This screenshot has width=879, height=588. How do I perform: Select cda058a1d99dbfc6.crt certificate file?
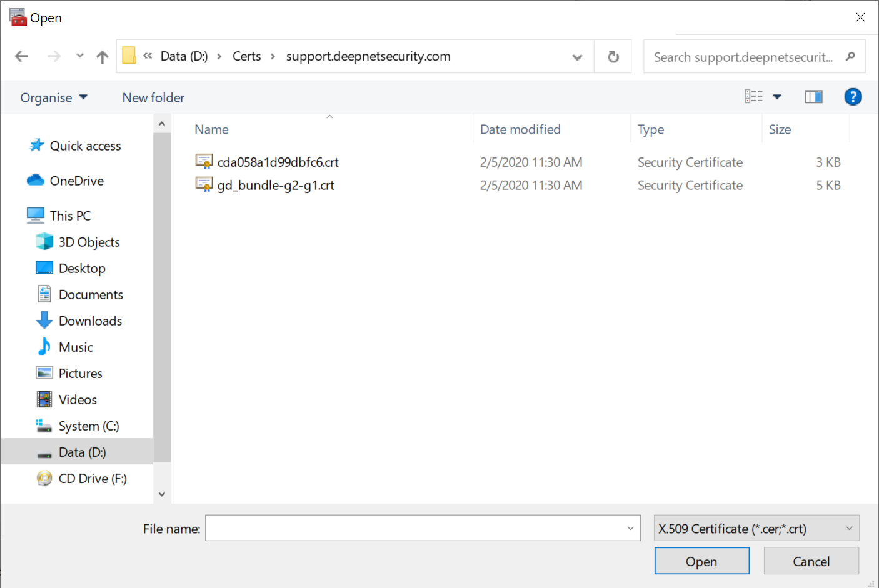click(x=278, y=162)
